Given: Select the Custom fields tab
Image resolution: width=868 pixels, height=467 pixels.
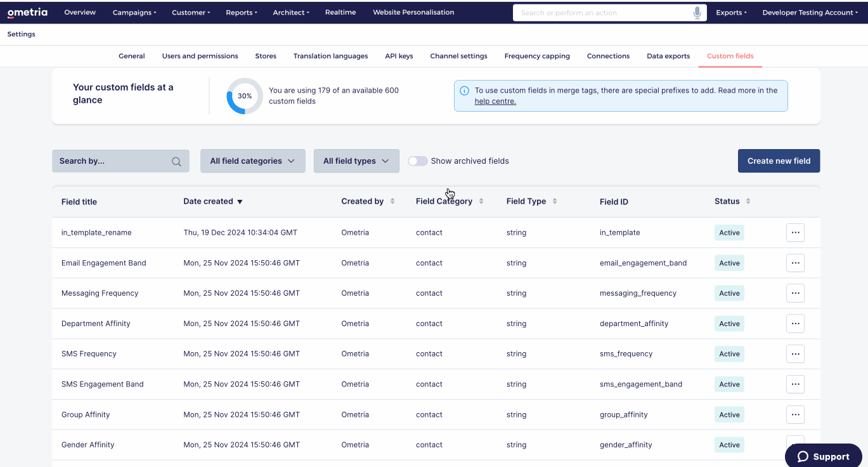Looking at the screenshot, I should tap(730, 56).
